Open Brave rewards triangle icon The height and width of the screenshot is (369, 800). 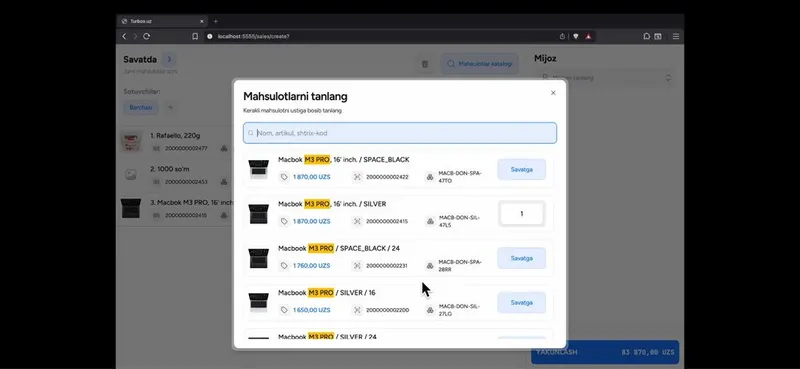pyautogui.click(x=588, y=36)
